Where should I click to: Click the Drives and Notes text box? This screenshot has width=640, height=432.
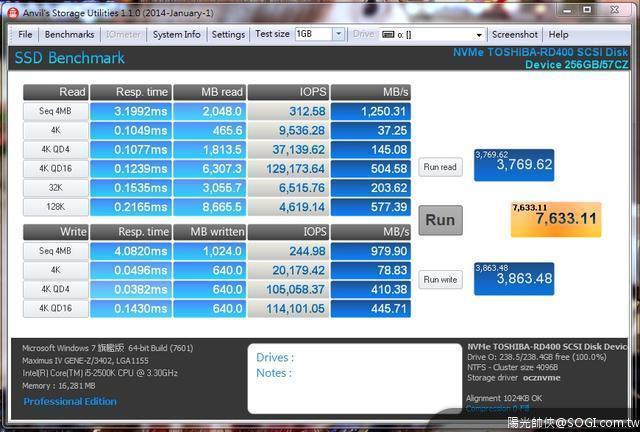coord(355,378)
